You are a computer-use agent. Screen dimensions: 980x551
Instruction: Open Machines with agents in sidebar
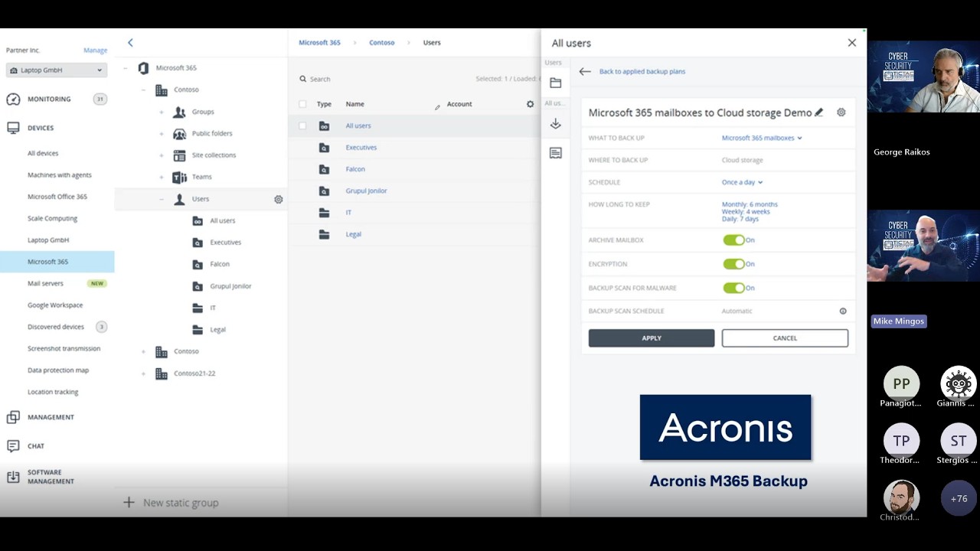[x=60, y=175]
